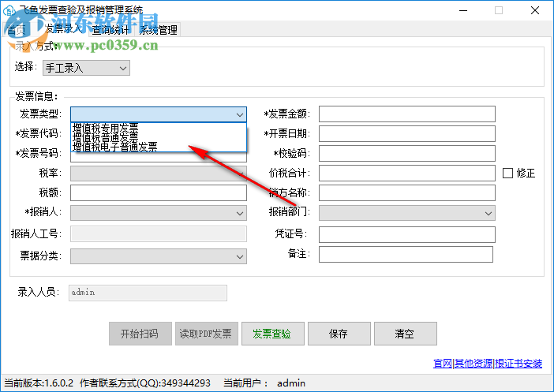Close the application window

tap(535, 10)
